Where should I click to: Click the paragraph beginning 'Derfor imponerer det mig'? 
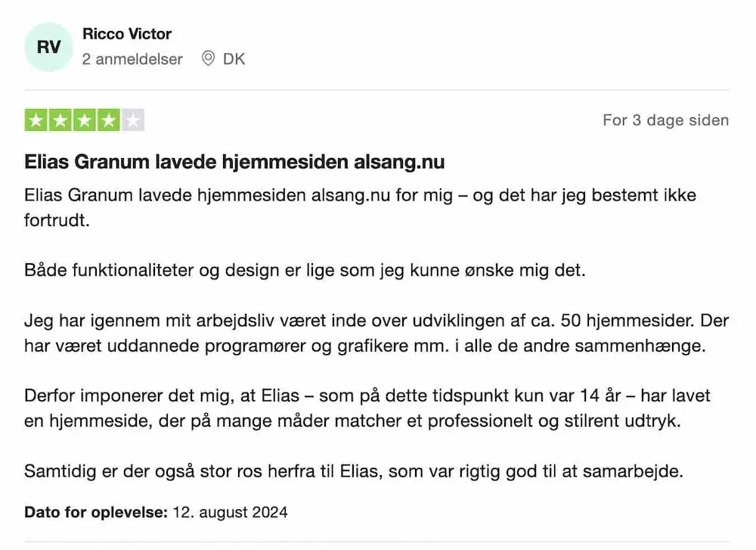tap(367, 409)
